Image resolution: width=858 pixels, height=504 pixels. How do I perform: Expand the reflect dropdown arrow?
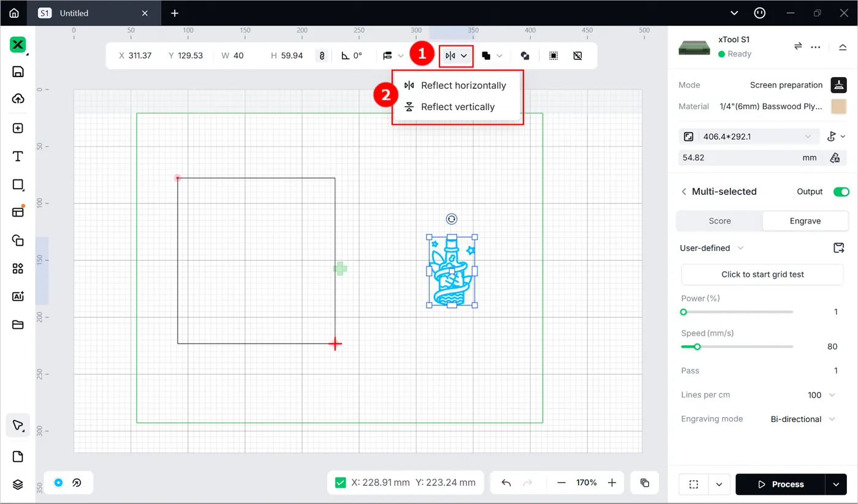(x=464, y=56)
